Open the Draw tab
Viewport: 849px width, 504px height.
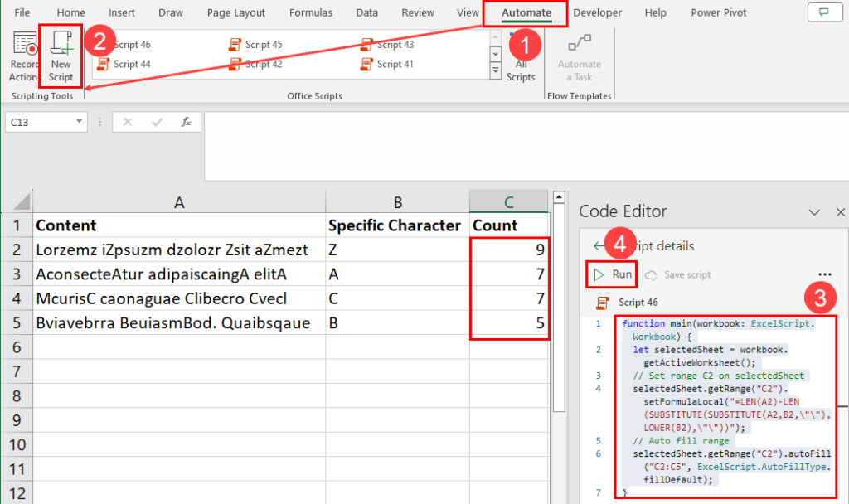pyautogui.click(x=171, y=12)
